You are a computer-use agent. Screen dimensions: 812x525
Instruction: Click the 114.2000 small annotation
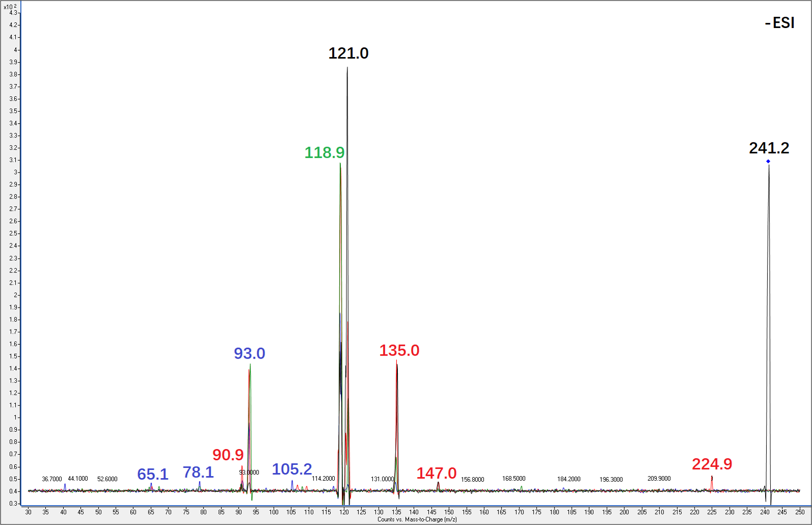click(323, 479)
